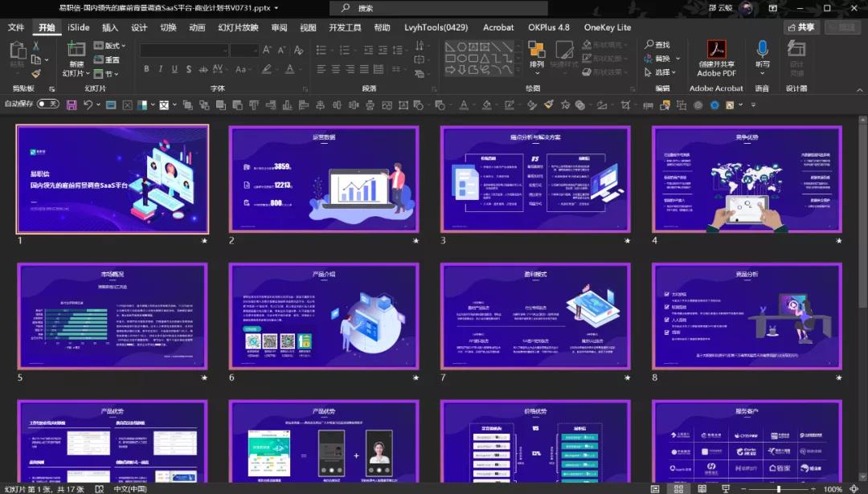
Task: Click the crop icon in quick access toolbar
Action: coord(625,104)
